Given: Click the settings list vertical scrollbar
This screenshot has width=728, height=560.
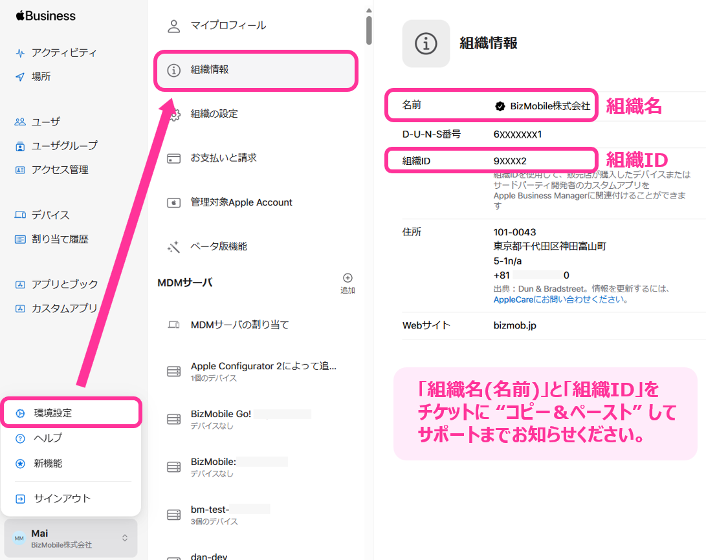Looking at the screenshot, I should [x=369, y=29].
